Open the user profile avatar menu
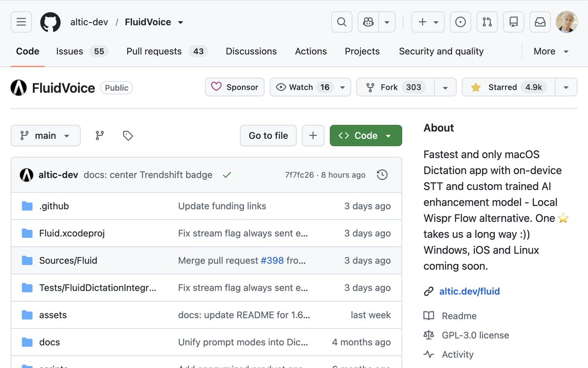Image resolution: width=588 pixels, height=368 pixels. 566,22
